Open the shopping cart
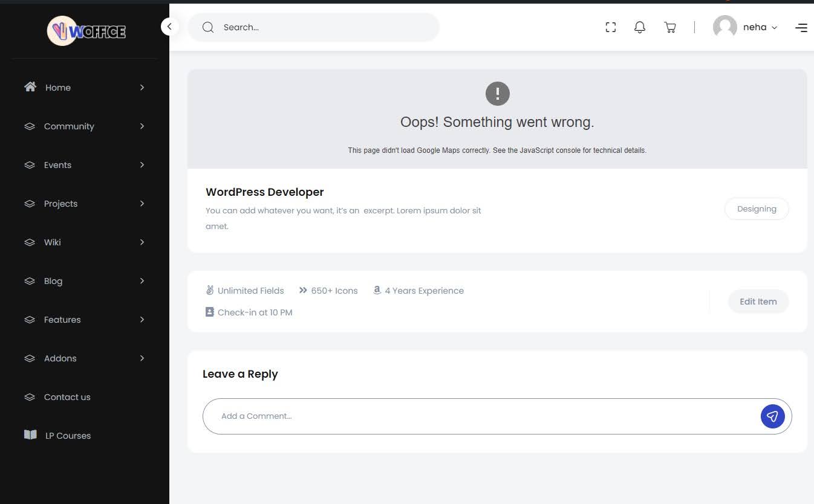Image resolution: width=814 pixels, height=504 pixels. (x=670, y=27)
